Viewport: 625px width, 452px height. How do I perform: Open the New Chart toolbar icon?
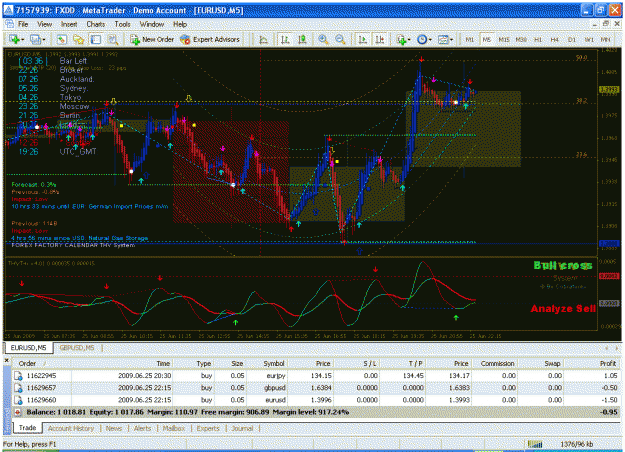click(x=15, y=39)
